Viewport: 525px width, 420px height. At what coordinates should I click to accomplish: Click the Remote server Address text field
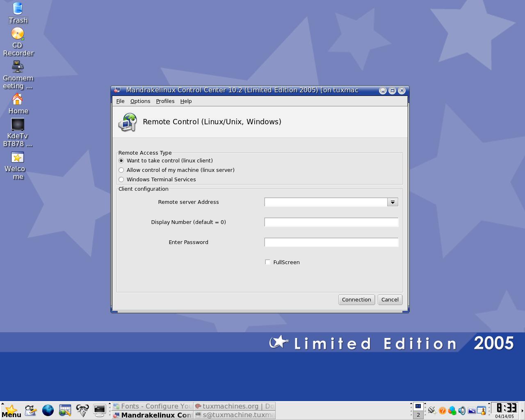click(326, 202)
